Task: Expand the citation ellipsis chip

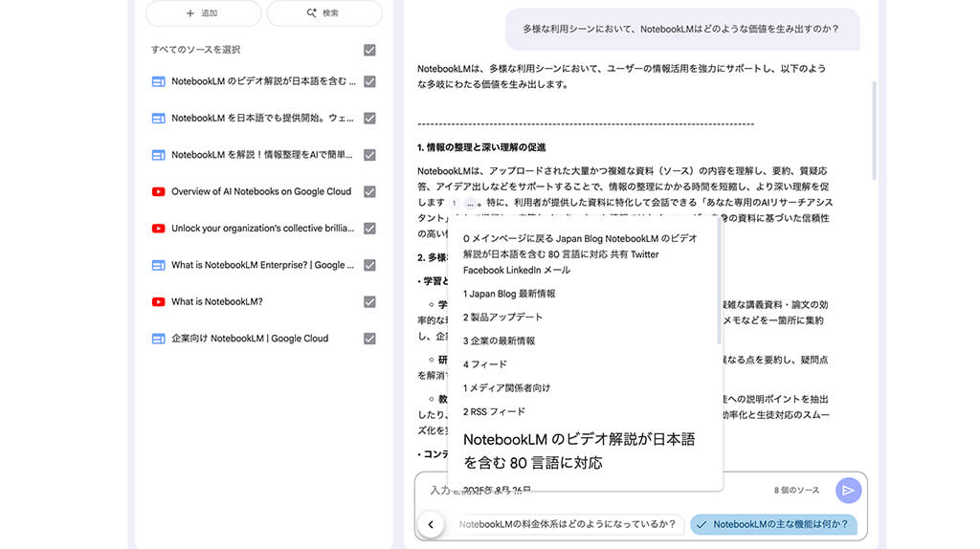Action: [470, 203]
